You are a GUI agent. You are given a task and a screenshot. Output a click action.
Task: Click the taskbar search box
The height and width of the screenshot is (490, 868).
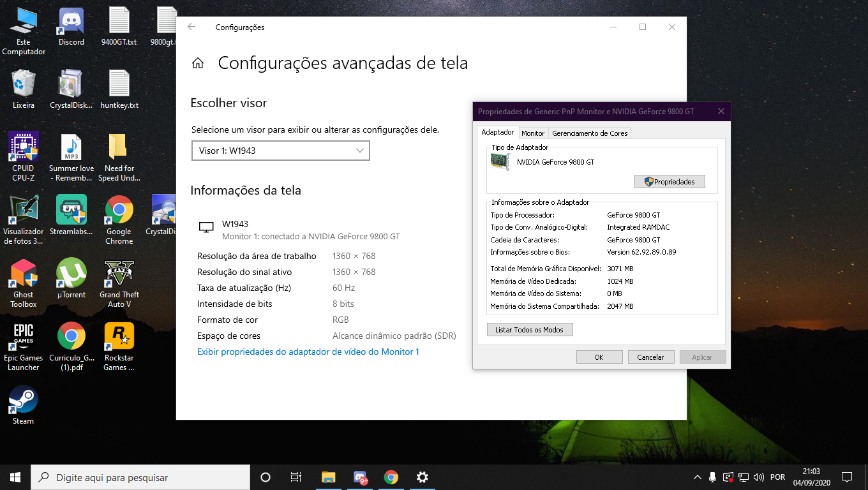tap(140, 477)
